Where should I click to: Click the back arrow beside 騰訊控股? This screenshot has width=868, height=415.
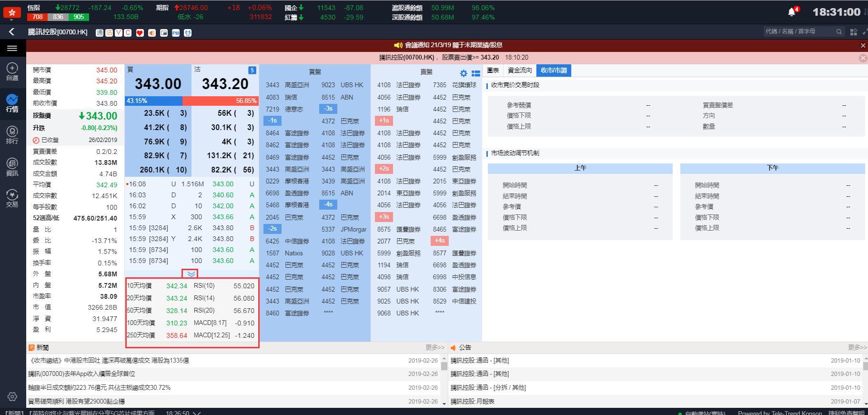click(12, 32)
